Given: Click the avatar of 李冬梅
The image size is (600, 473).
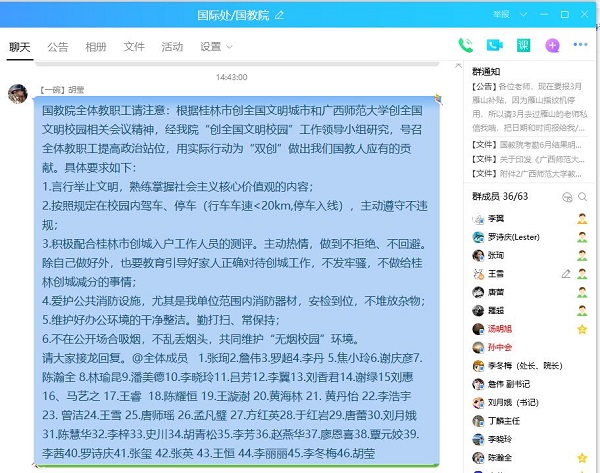Looking at the screenshot, I should (x=478, y=365).
